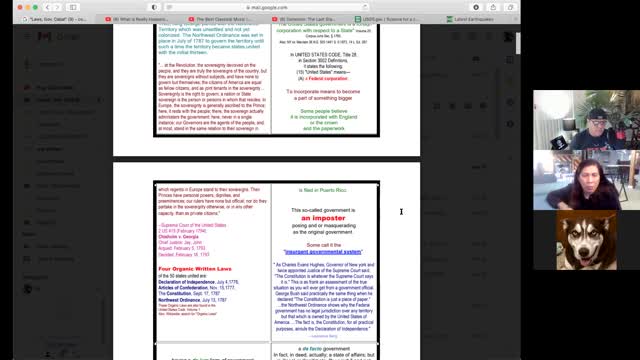Open the privacy report shield icon
The width and height of the screenshot is (640, 360).
tap(154, 7)
